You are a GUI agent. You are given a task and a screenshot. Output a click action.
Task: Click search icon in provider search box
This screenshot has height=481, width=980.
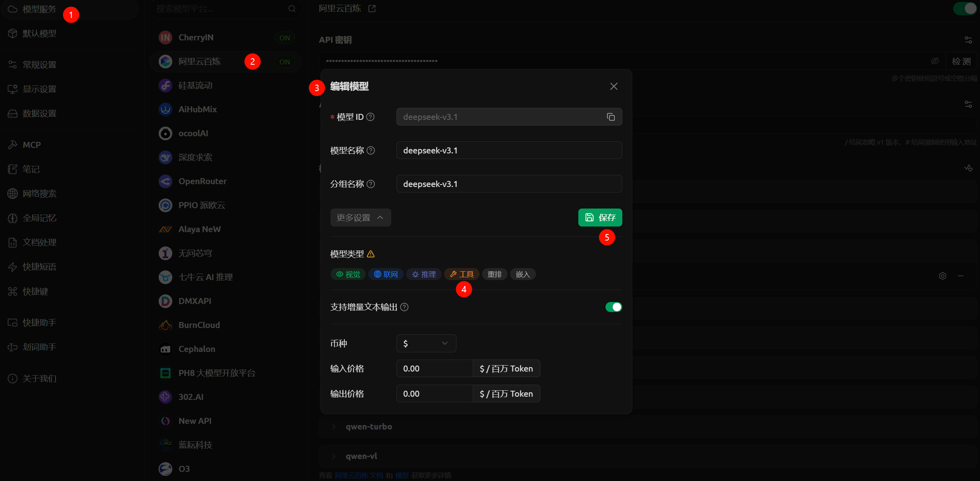click(292, 9)
